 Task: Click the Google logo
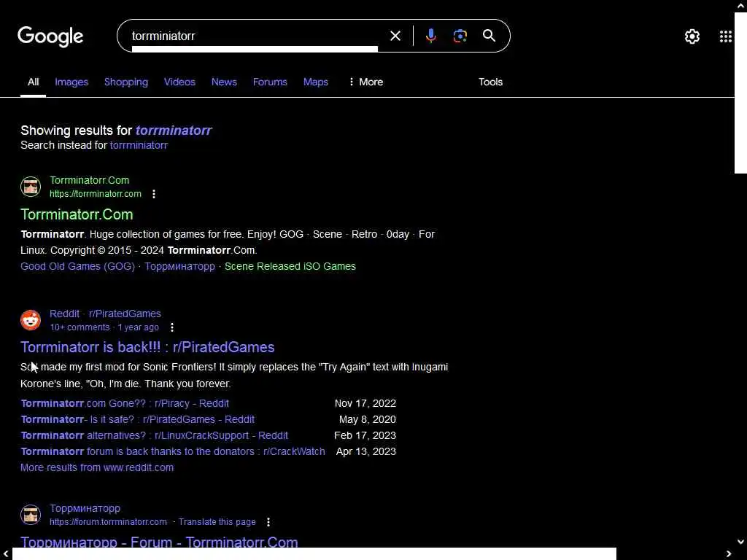click(x=50, y=36)
